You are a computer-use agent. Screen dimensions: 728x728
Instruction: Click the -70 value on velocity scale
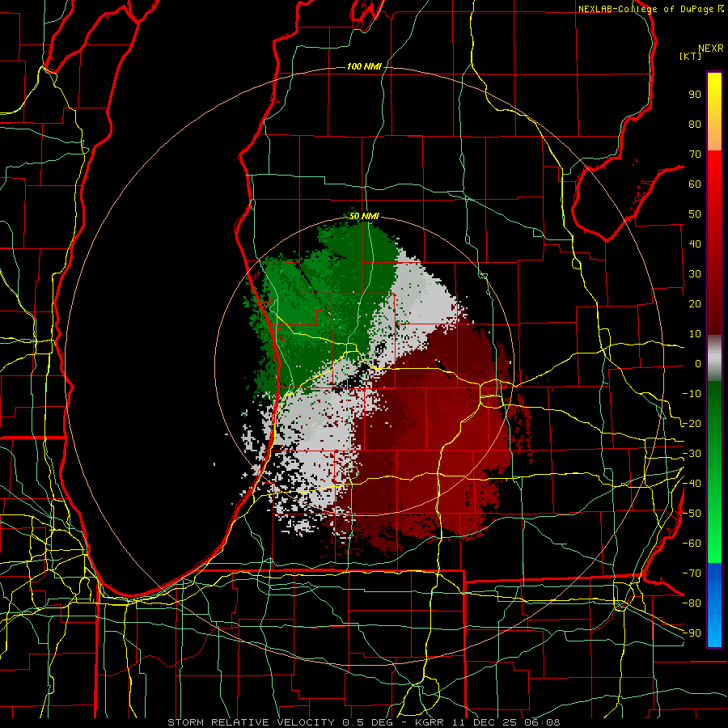tap(692, 574)
